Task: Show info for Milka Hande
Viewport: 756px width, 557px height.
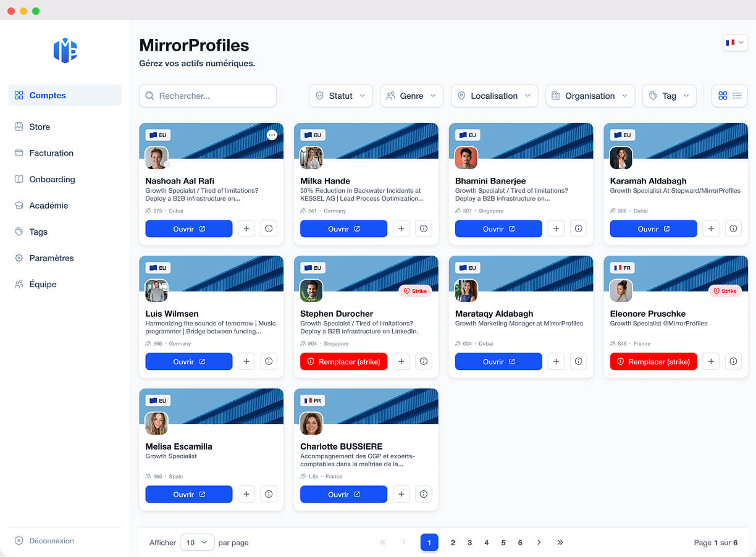Action: click(x=424, y=228)
